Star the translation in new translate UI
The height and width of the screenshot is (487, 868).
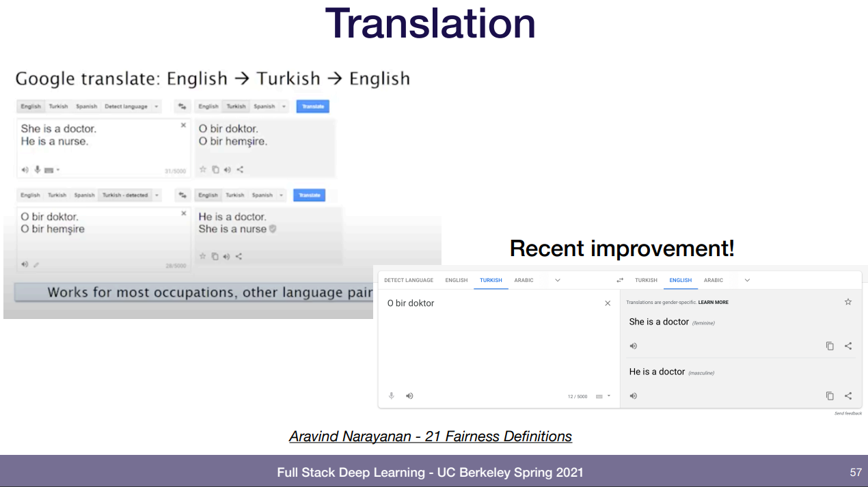click(x=848, y=302)
